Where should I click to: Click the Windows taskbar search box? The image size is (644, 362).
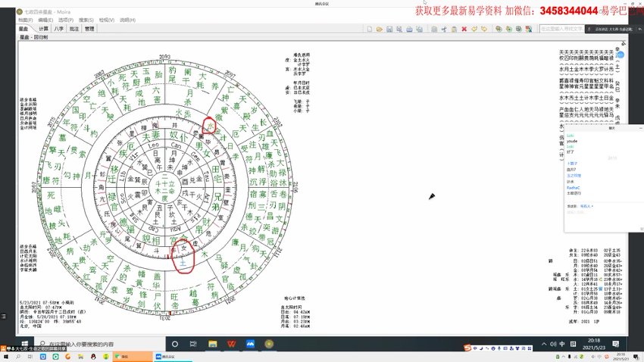[100, 344]
